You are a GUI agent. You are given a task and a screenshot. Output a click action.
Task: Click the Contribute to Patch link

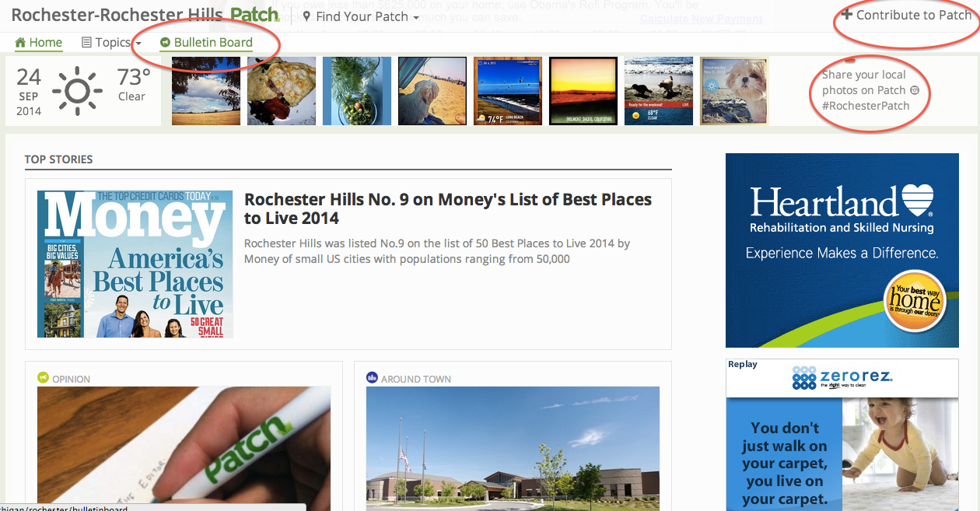[x=907, y=15]
